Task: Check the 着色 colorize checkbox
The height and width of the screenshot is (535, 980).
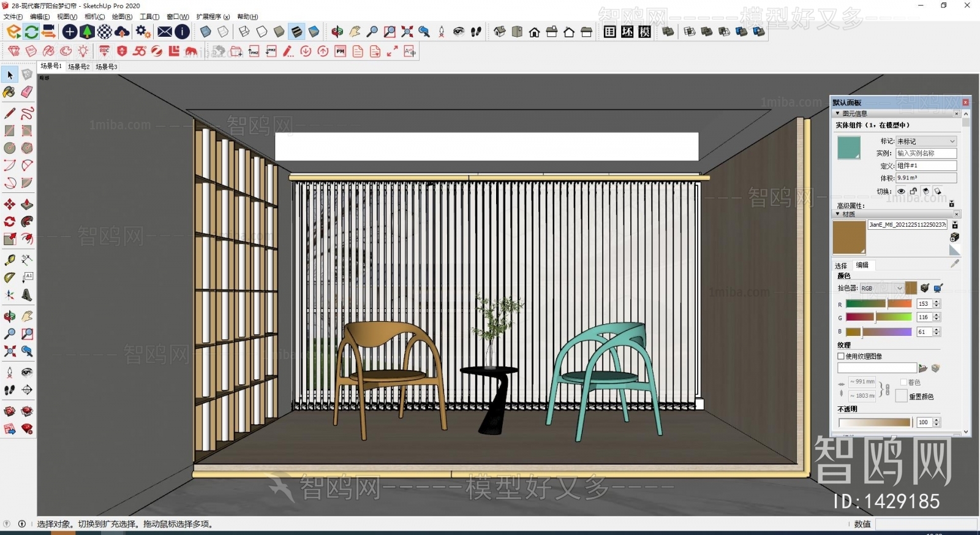Action: point(903,382)
